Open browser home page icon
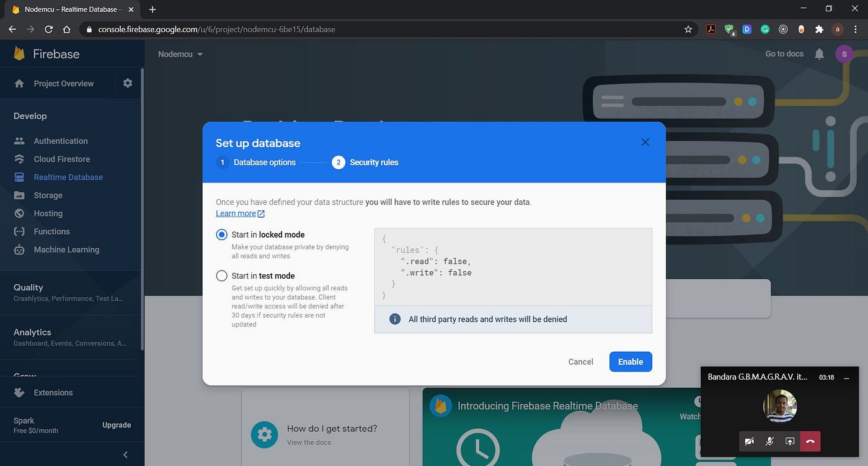This screenshot has height=466, width=868. [66, 29]
